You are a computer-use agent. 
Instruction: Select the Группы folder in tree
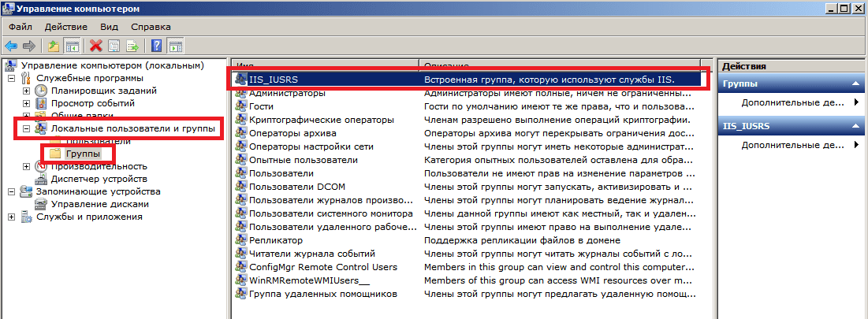click(83, 154)
